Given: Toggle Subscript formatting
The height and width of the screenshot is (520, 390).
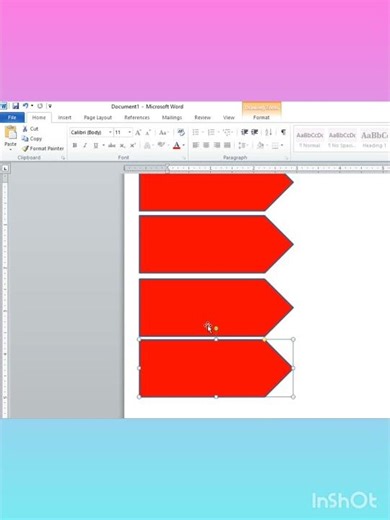Looking at the screenshot, I should tap(122, 145).
